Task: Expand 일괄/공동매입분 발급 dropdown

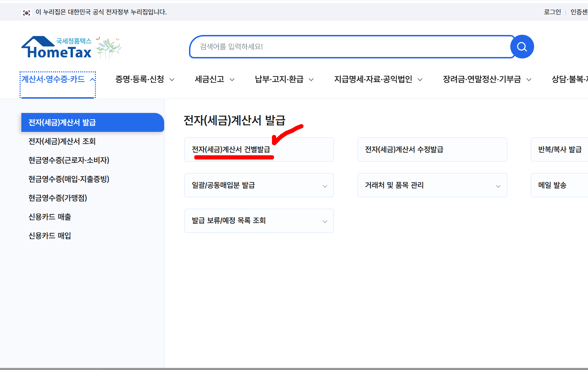Action: pyautogui.click(x=259, y=185)
